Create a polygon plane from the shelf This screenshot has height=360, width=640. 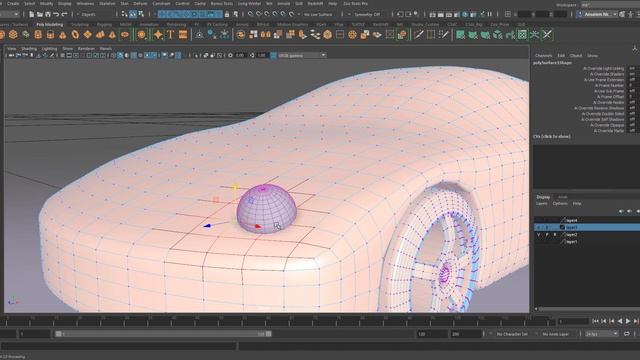88,35
